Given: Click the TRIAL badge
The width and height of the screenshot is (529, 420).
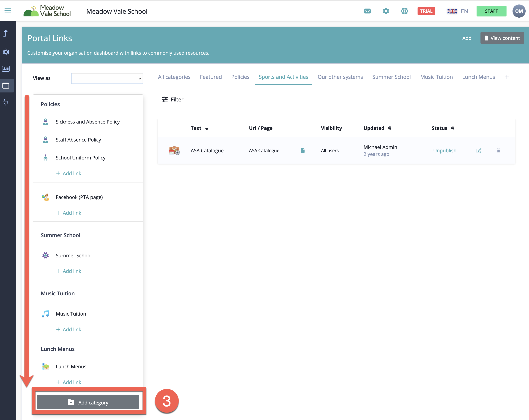Looking at the screenshot, I should (426, 11).
